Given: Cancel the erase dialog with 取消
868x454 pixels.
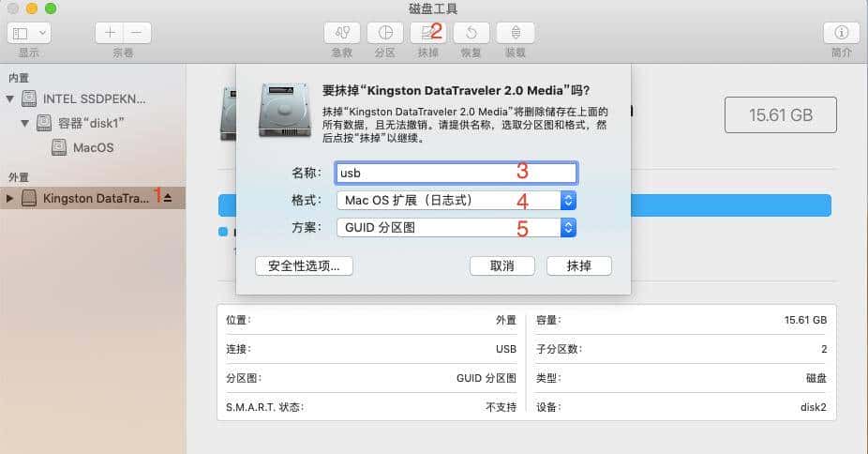Looking at the screenshot, I should coord(502,265).
